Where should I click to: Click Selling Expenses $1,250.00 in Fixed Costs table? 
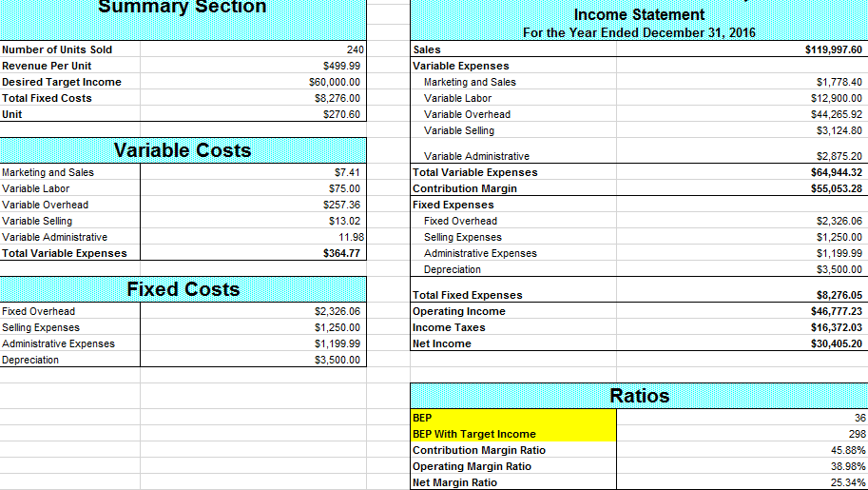click(338, 327)
